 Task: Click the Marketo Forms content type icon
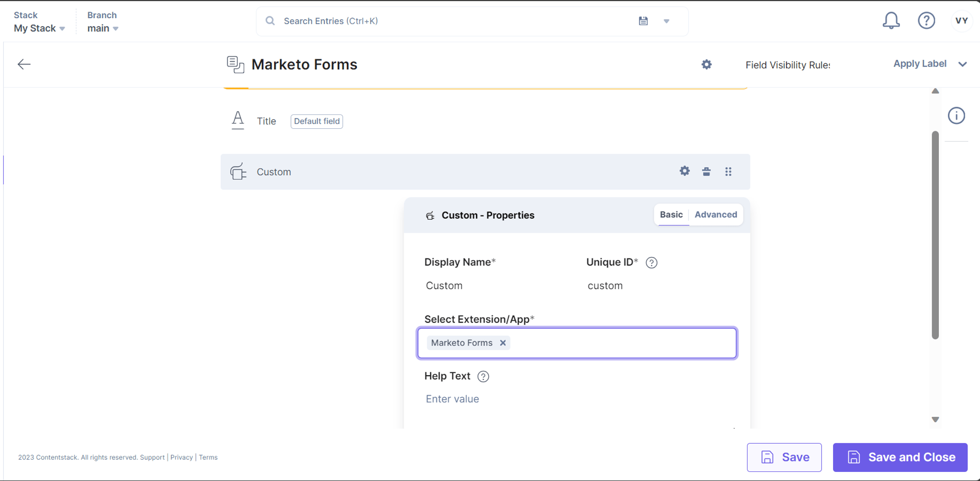click(235, 65)
